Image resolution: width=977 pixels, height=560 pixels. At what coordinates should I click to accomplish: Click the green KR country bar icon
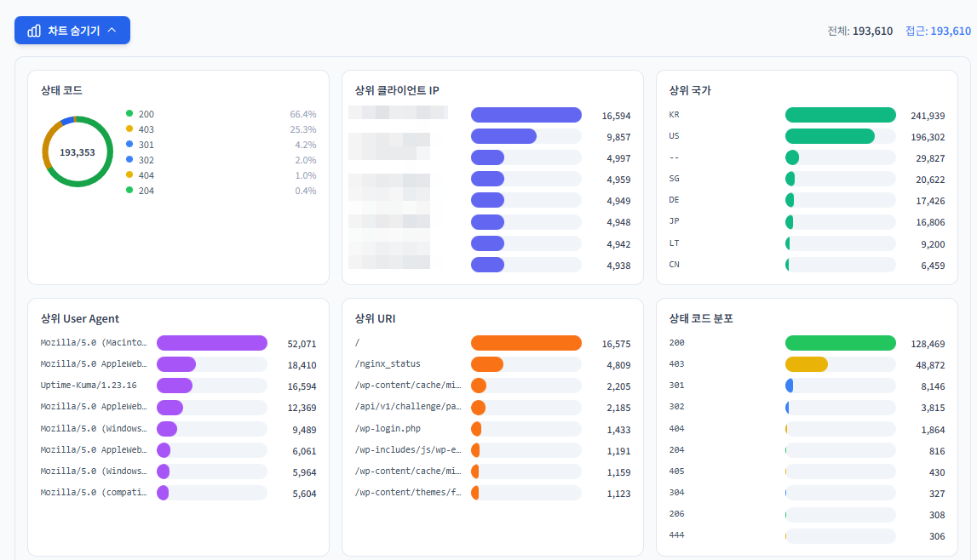click(x=839, y=114)
